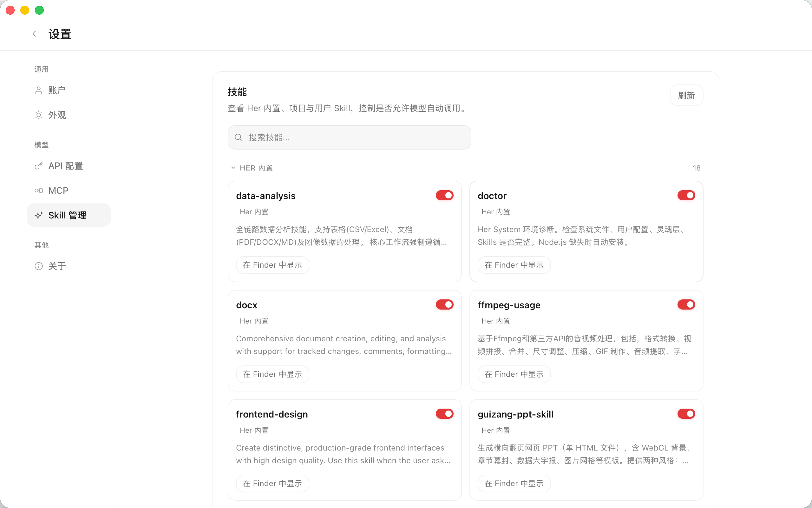Click the data-analysis skill title

(266, 196)
